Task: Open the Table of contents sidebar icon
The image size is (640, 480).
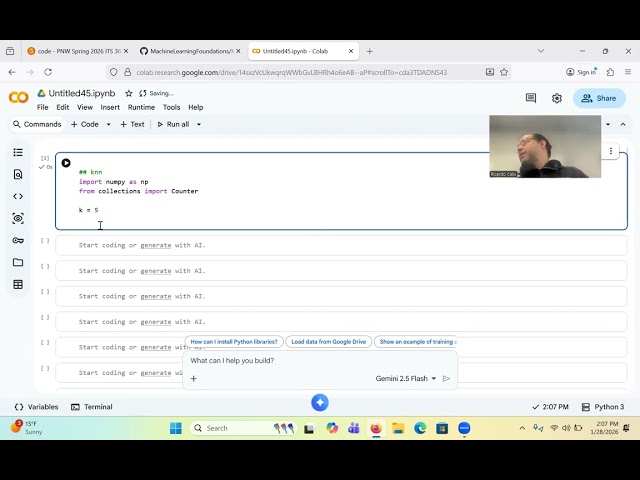Action: pyautogui.click(x=18, y=152)
